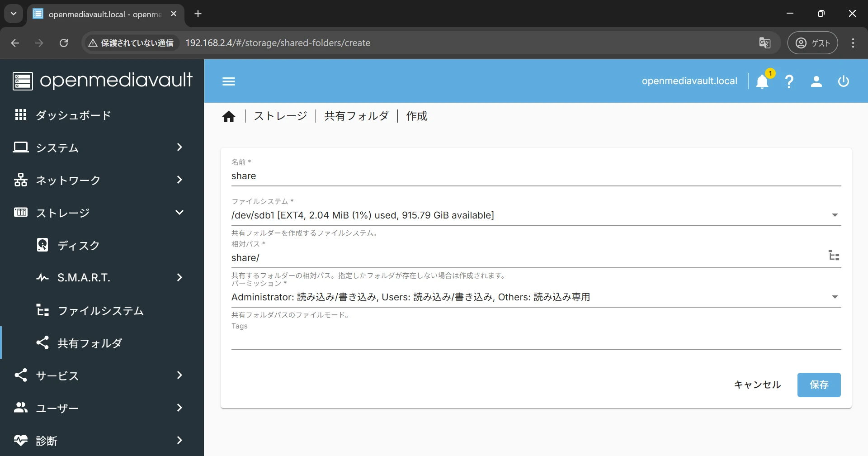Screen dimensions: 868x456
Task: Open the ネットワーク sidebar section
Action: point(102,180)
